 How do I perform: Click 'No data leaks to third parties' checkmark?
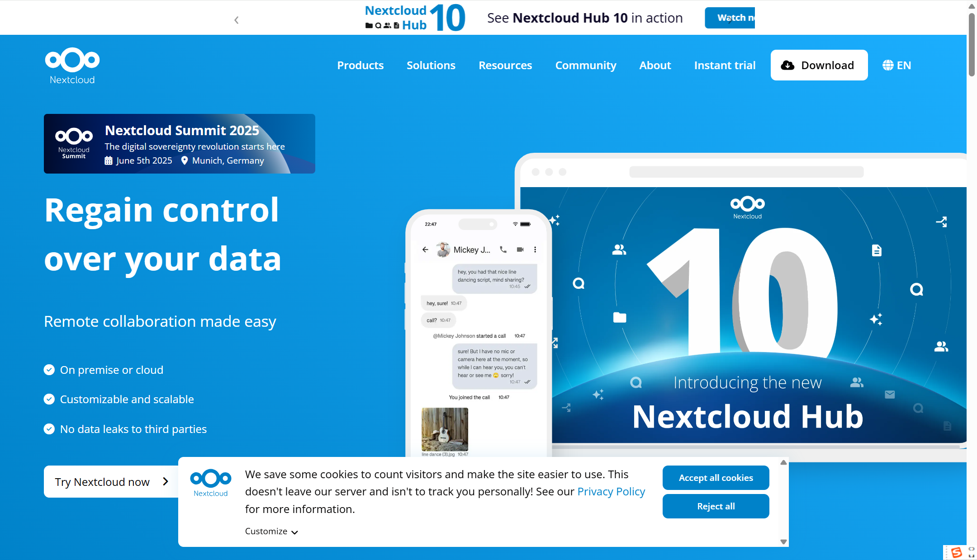pyautogui.click(x=49, y=429)
